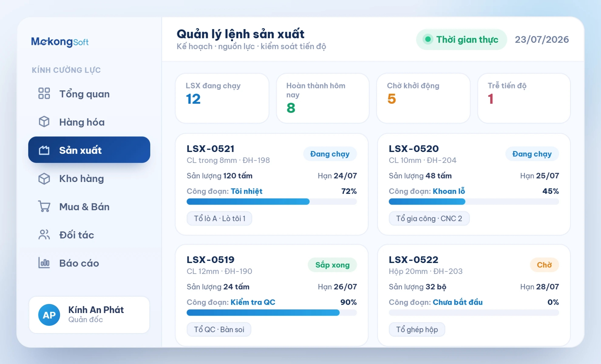Click the Khoan lỗ stage link
The image size is (601, 364).
pos(449,191)
